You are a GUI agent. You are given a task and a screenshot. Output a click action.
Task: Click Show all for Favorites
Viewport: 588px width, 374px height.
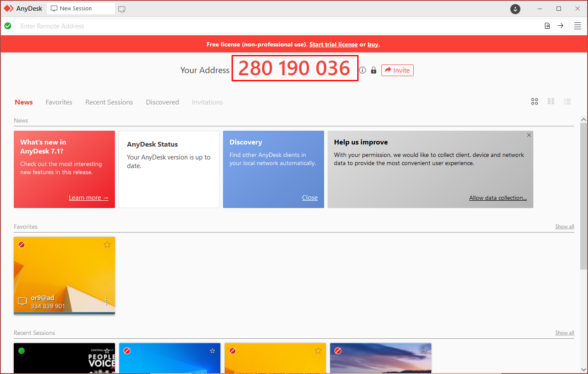565,227
